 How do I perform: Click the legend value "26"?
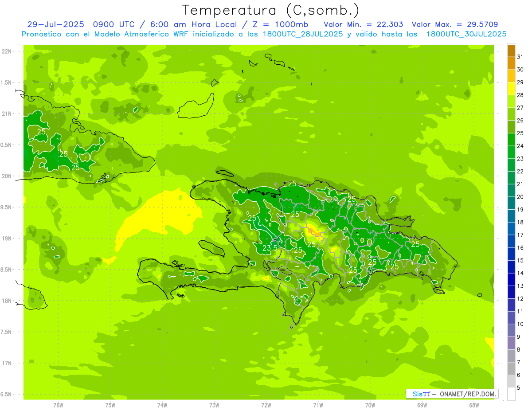[520, 120]
